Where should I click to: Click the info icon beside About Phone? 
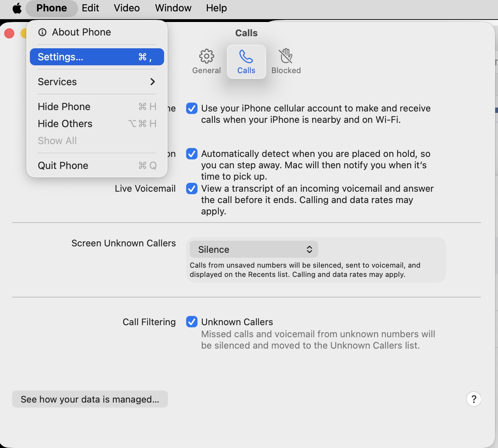[x=42, y=32]
